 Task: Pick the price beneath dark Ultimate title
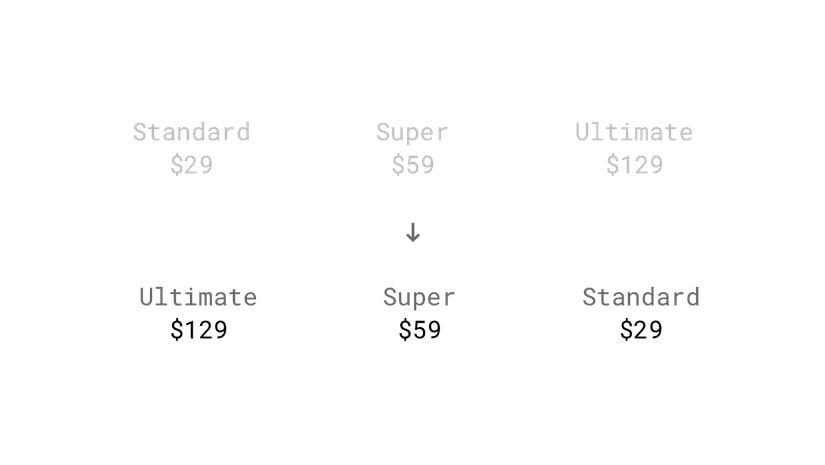pos(198,330)
